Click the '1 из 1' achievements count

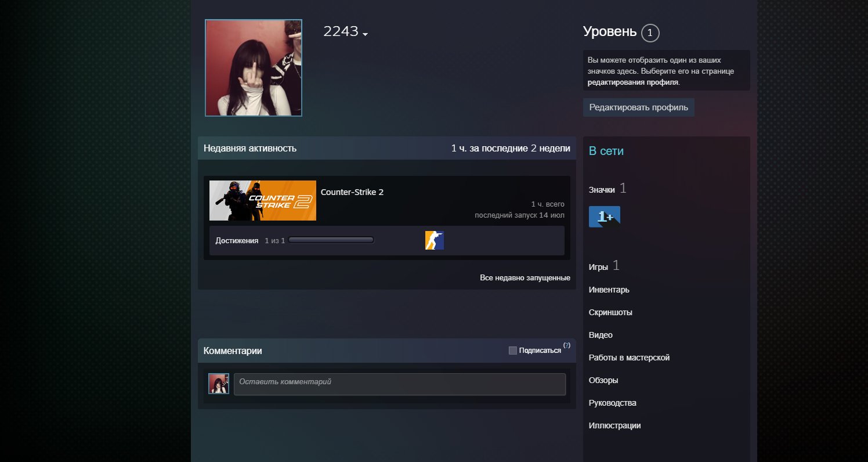(274, 240)
